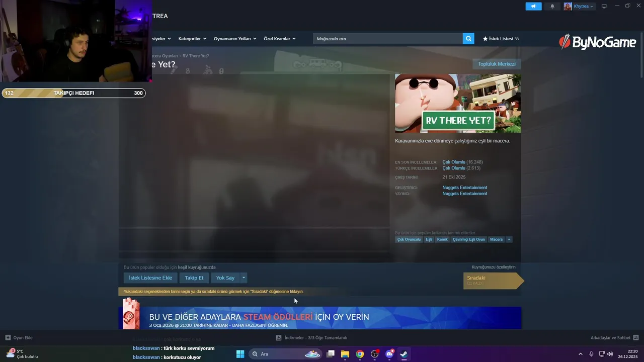644x362 pixels.
Task: Click Takip Et button
Action: click(194, 278)
